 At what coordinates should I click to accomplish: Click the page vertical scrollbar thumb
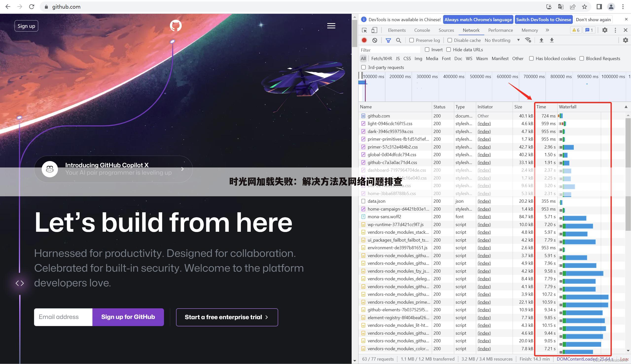point(354,33)
